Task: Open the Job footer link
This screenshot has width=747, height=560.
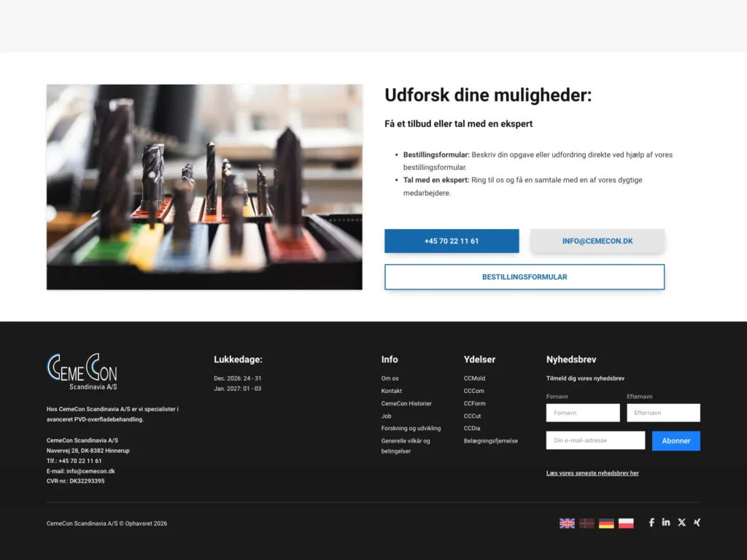Action: (x=387, y=416)
